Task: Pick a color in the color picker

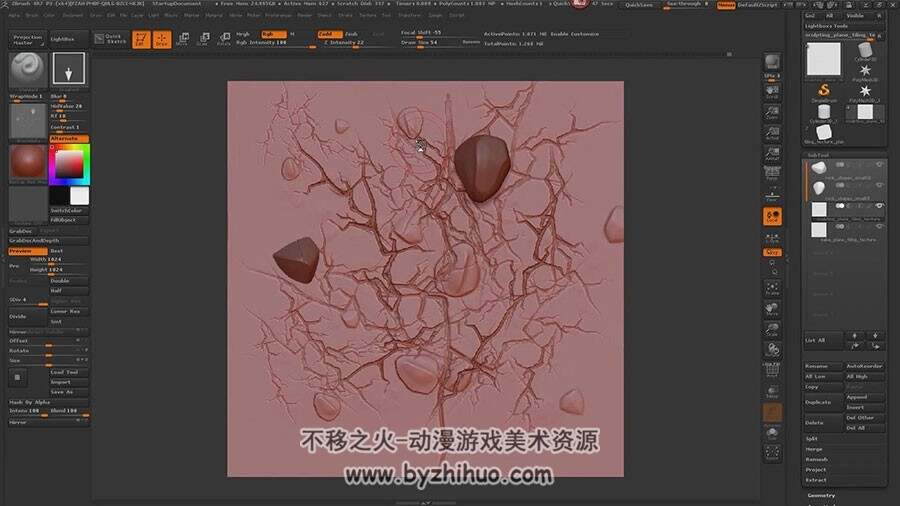Action: [69, 164]
